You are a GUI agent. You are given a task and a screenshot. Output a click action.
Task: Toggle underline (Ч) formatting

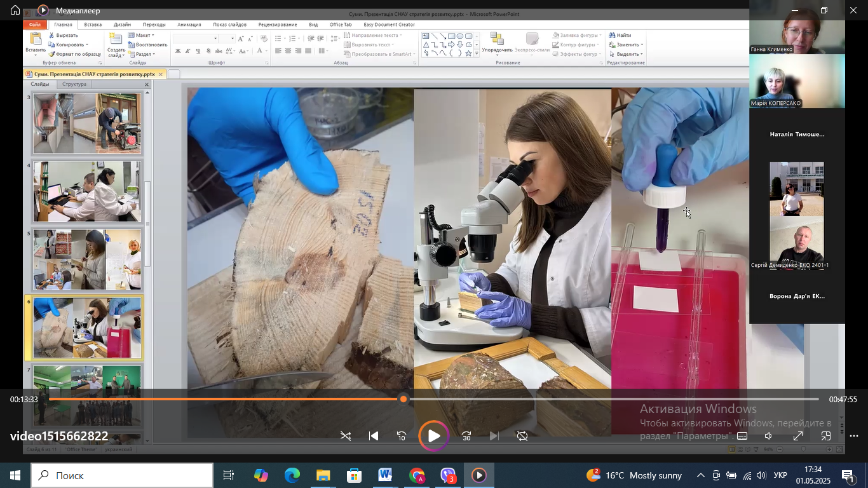tap(198, 51)
